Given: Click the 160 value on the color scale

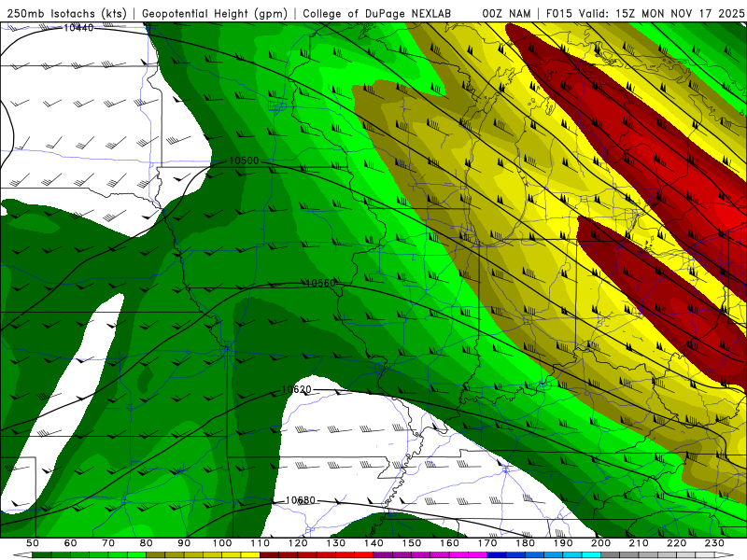Looking at the screenshot, I should [449, 543].
